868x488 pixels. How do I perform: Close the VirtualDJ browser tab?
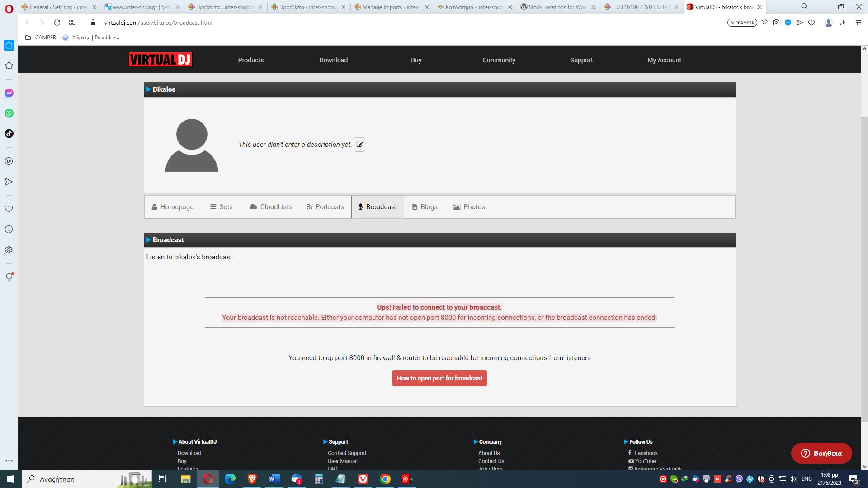coord(760,7)
